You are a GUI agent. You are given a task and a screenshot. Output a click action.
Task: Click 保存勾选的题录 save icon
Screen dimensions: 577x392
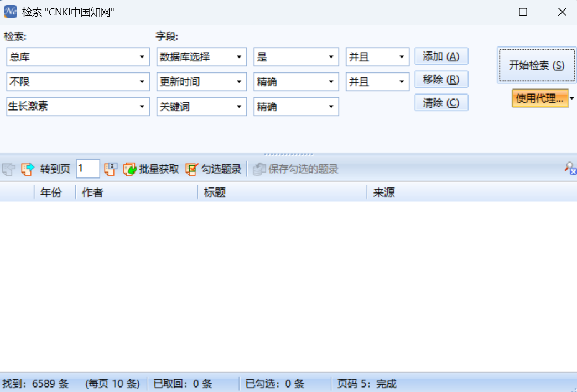click(x=259, y=169)
